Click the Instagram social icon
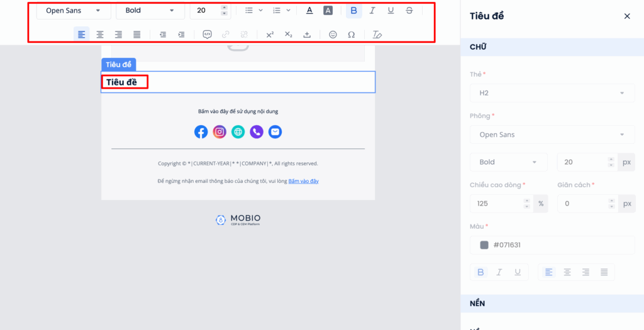This screenshot has height=330, width=644. pyautogui.click(x=219, y=132)
